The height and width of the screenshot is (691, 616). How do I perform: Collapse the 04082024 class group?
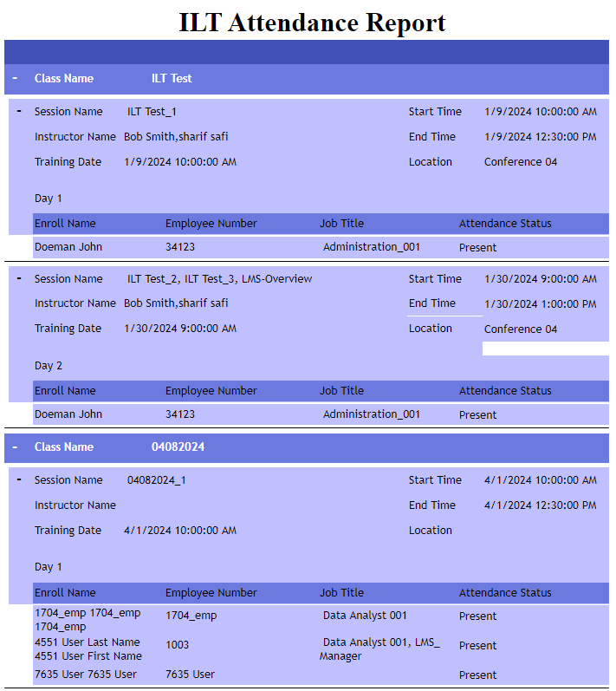[x=15, y=447]
